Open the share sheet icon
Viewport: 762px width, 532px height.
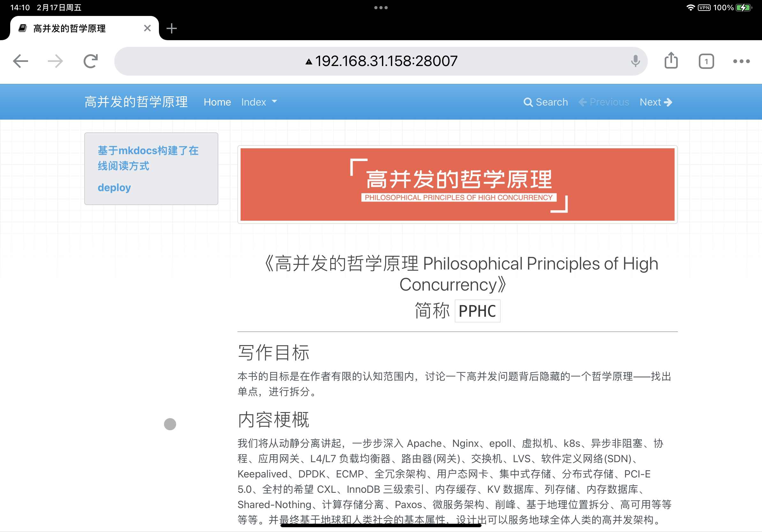pyautogui.click(x=671, y=61)
